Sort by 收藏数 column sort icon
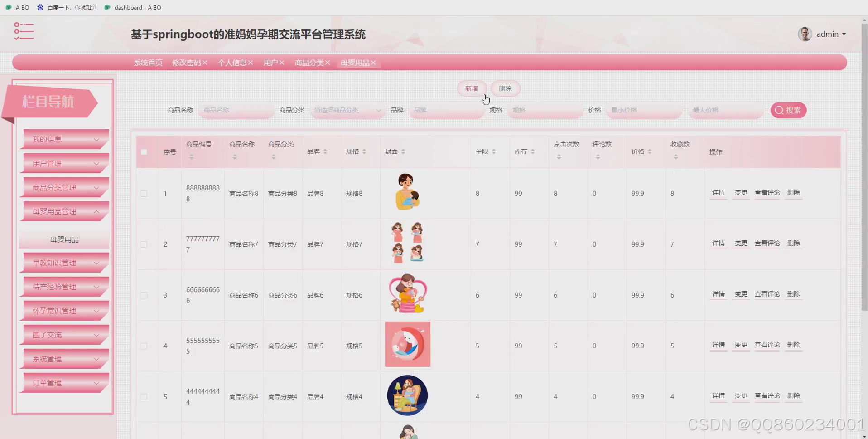Viewport: 868px width, 439px height. tap(676, 157)
